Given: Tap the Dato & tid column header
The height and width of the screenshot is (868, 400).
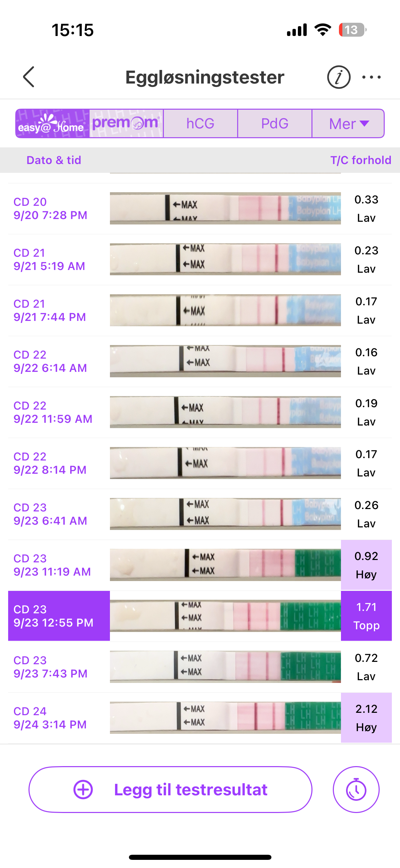Looking at the screenshot, I should tap(54, 160).
